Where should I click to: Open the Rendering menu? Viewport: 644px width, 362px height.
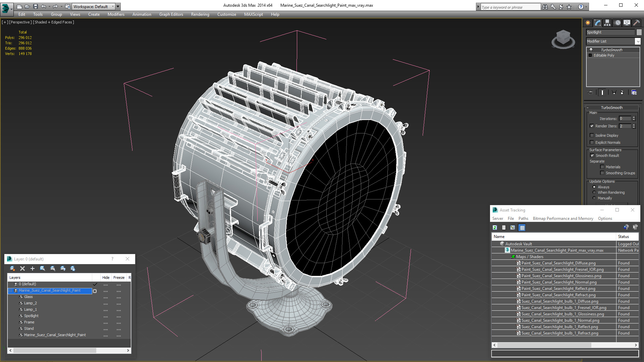coord(200,14)
